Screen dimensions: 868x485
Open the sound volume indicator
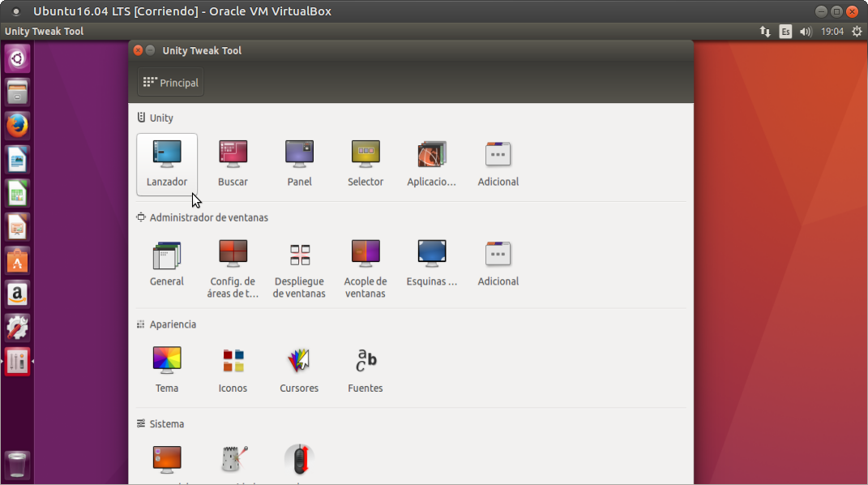[806, 32]
